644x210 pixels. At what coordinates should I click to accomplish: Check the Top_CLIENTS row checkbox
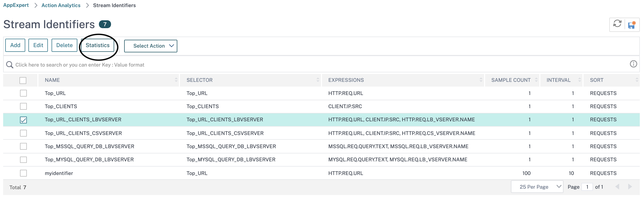click(23, 106)
